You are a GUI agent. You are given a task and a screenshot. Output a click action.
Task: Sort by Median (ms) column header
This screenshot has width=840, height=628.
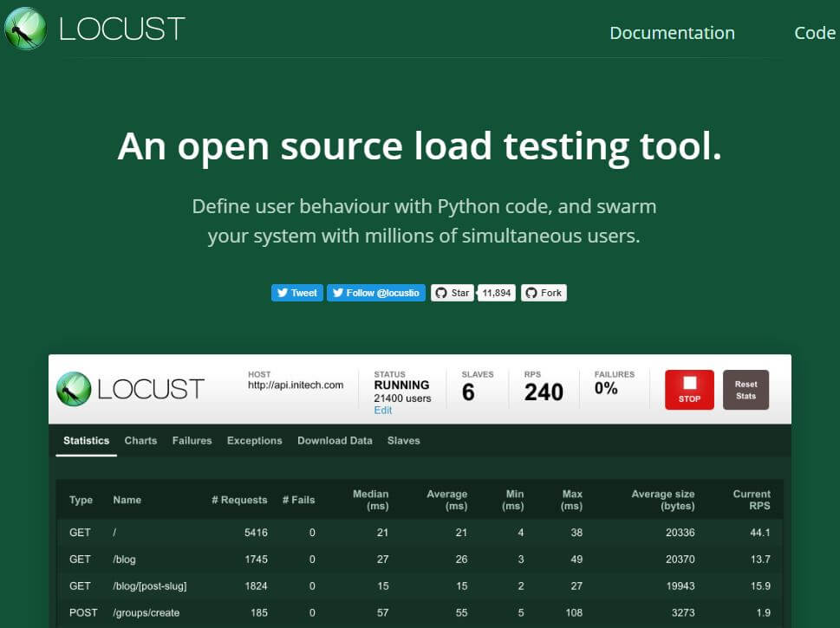coord(371,500)
